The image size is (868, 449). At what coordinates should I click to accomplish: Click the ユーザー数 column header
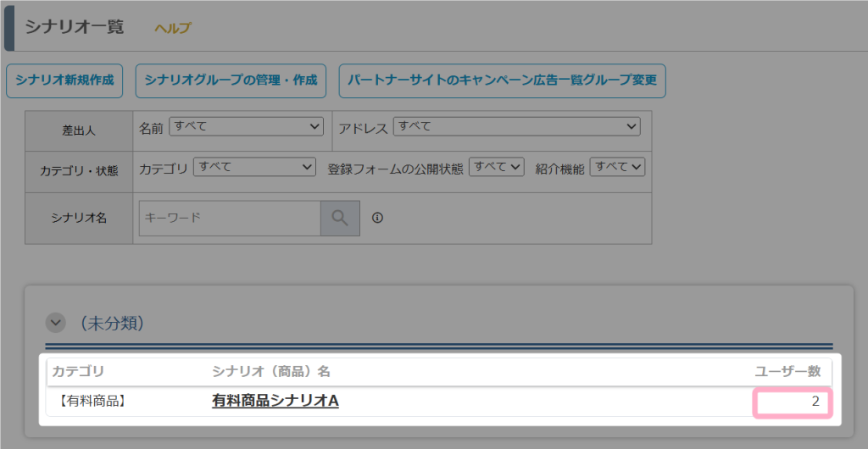tap(787, 372)
